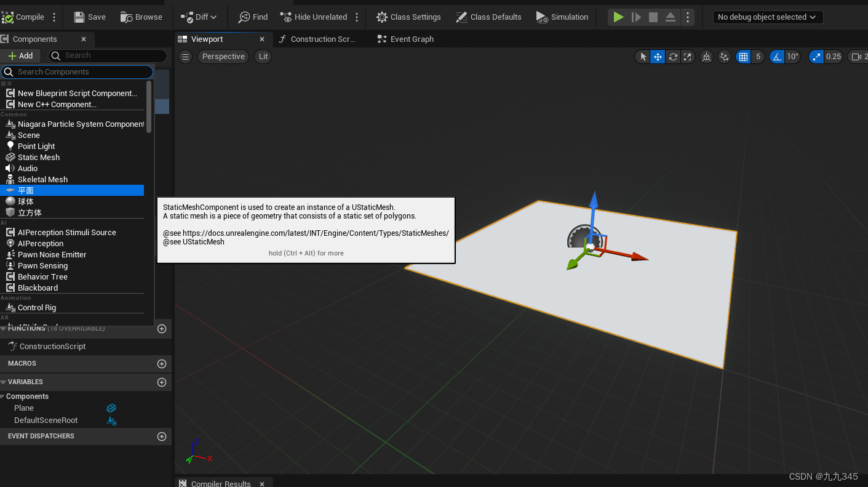Add a Skeletal Mesh component
The image size is (868, 487).
[x=72, y=180]
